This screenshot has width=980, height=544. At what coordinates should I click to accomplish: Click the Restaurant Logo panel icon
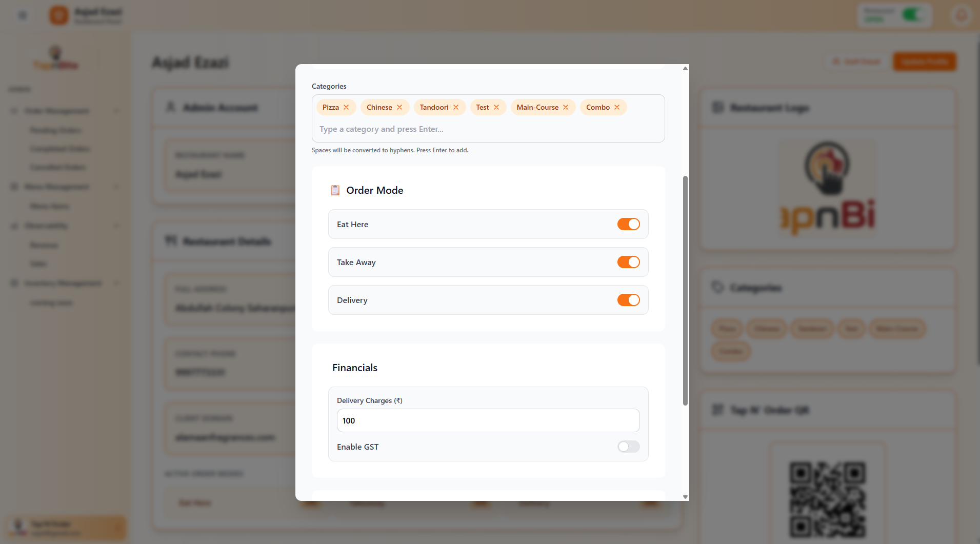[x=717, y=107]
